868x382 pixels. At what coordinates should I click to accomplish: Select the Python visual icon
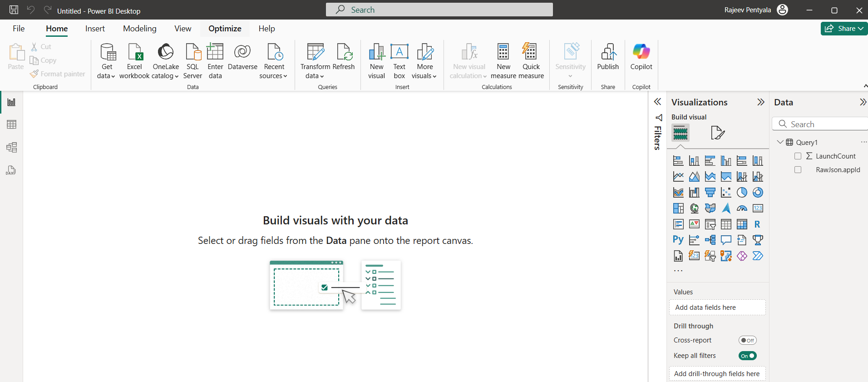678,240
